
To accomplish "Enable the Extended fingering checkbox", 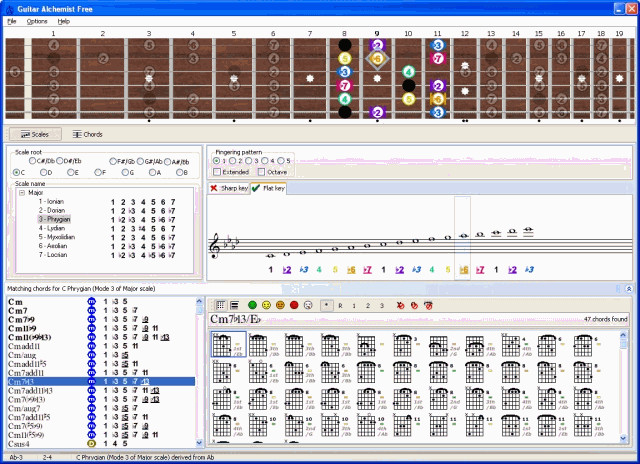I will (x=218, y=171).
